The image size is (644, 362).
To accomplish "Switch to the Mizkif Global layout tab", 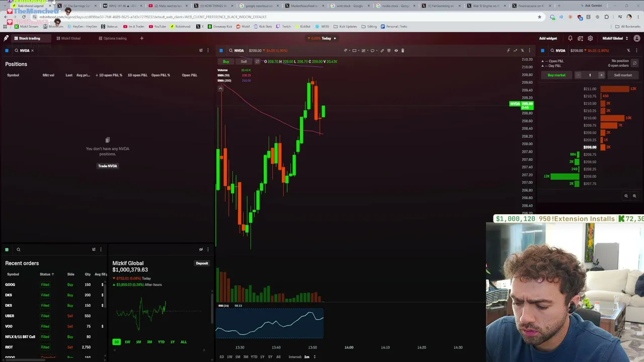I will (68, 38).
